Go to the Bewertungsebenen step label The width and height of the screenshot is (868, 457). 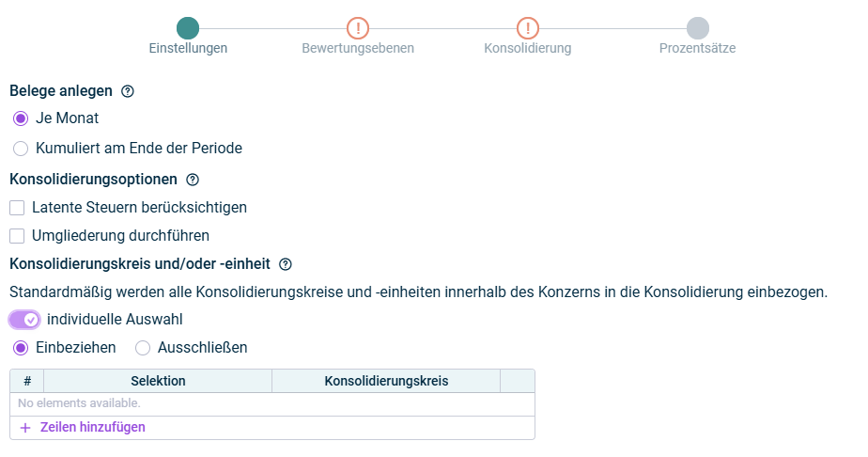(x=358, y=48)
